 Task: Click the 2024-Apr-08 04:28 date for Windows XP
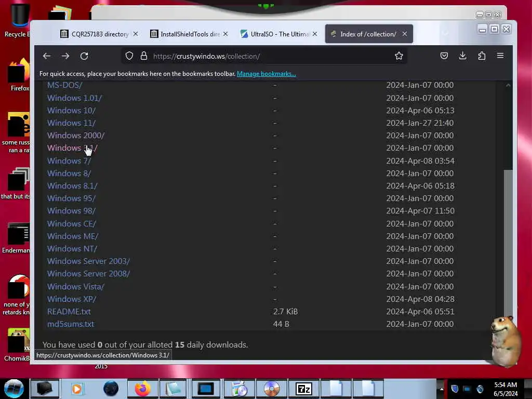pyautogui.click(x=420, y=299)
